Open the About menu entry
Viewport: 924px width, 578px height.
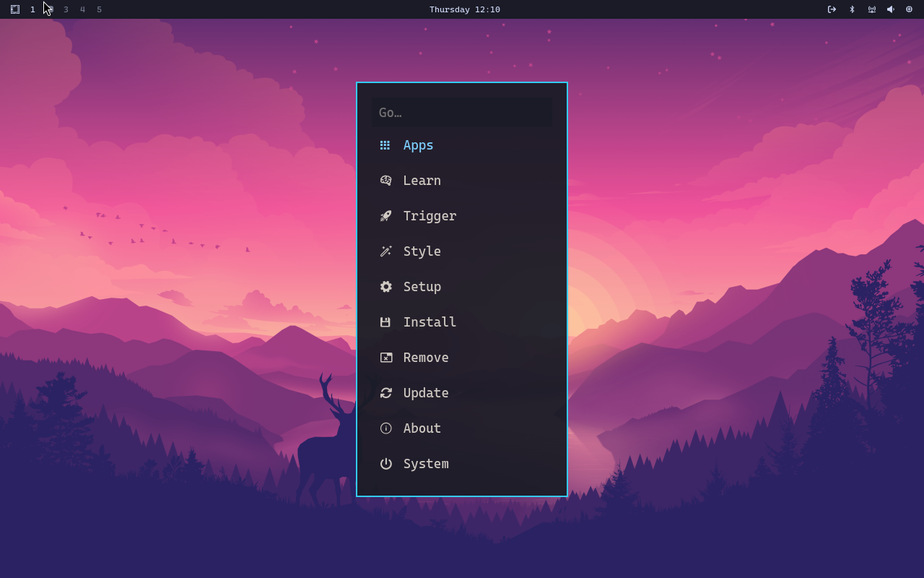click(462, 428)
